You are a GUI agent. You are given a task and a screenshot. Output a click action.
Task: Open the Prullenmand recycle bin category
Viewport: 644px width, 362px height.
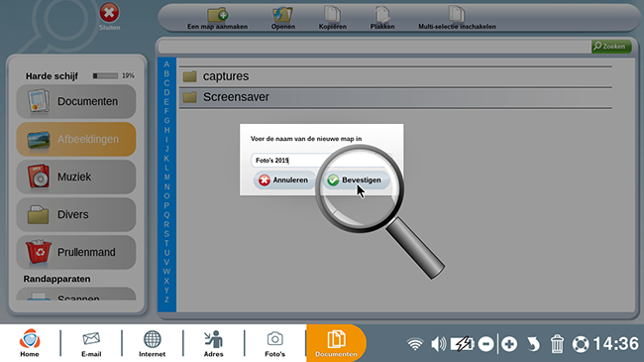(x=76, y=252)
